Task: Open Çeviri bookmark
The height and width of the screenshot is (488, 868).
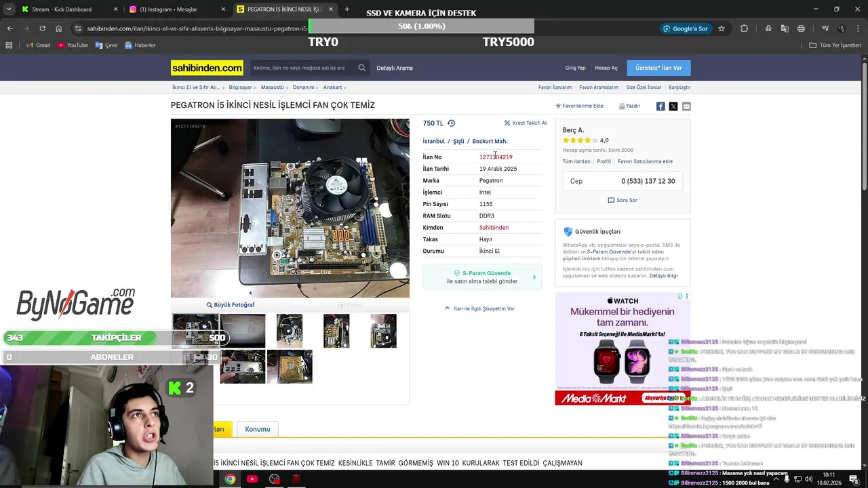Action: pyautogui.click(x=106, y=45)
